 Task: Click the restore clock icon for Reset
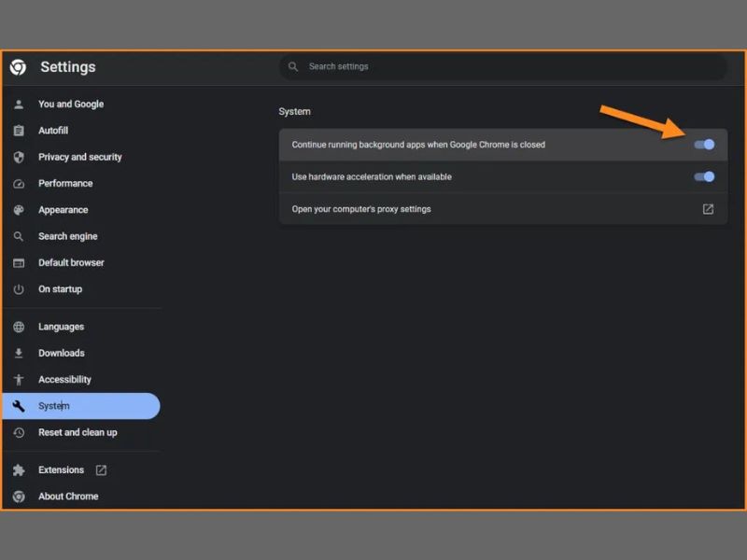pyautogui.click(x=19, y=432)
